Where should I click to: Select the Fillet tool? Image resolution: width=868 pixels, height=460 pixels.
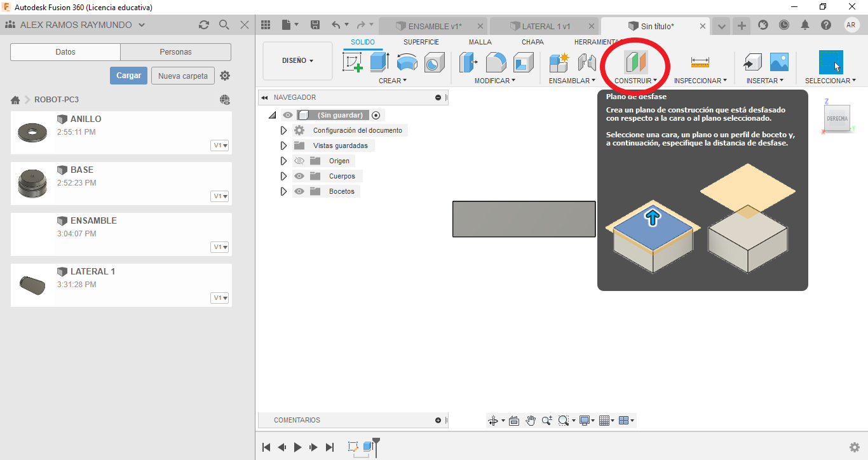[x=496, y=62]
